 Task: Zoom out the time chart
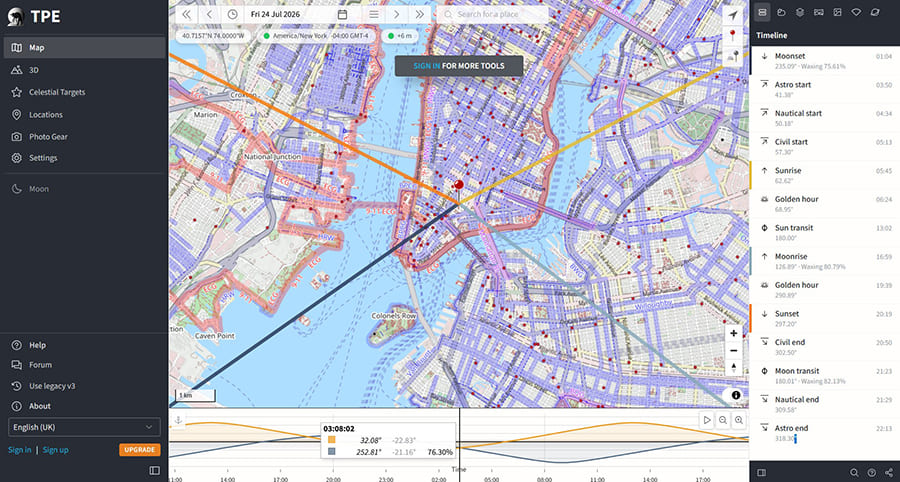pos(723,421)
